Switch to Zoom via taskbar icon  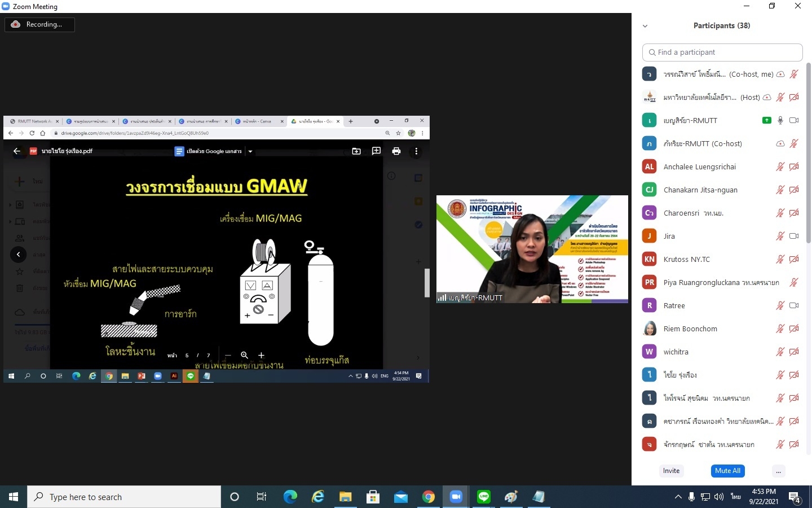456,497
